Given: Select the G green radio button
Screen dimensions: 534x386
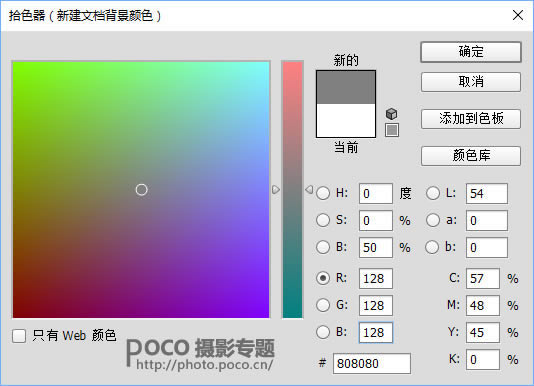Looking at the screenshot, I should 323,305.
